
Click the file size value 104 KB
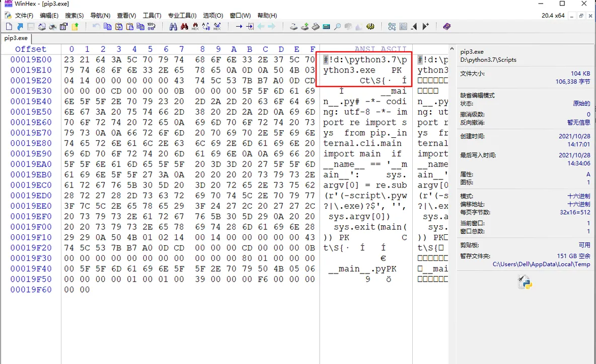click(x=580, y=73)
